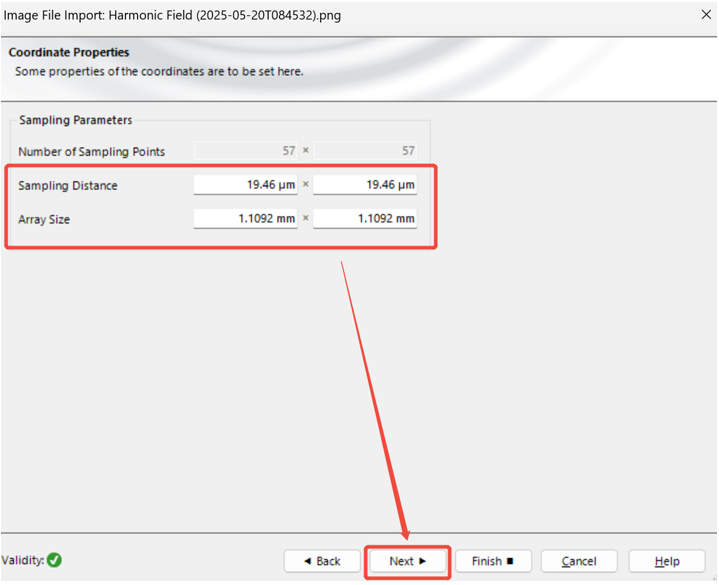Viewport: 719px width, 585px height.
Task: Cancel the image file import
Action: (579, 561)
